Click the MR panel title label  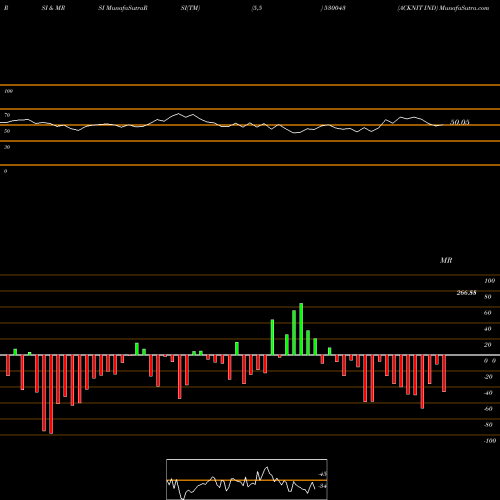click(446, 260)
